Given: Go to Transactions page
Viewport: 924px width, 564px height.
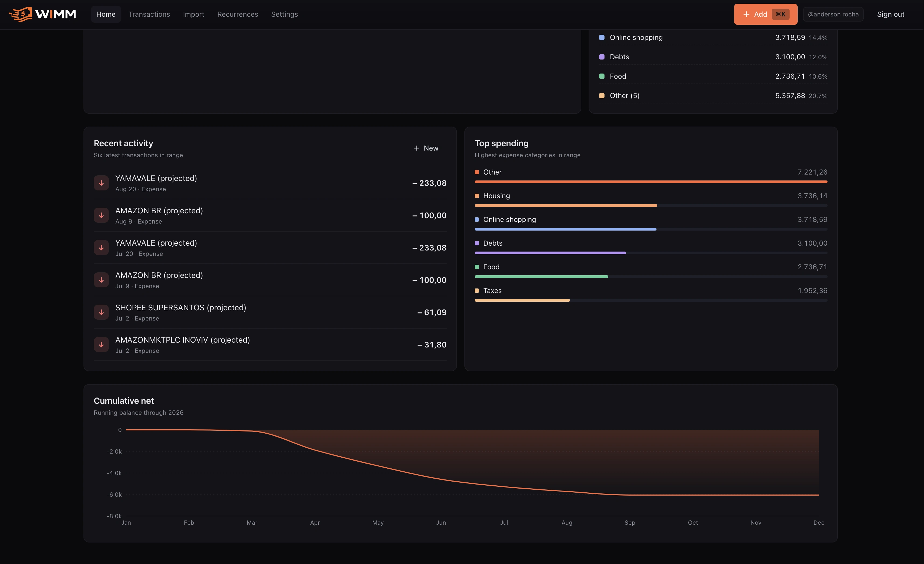Looking at the screenshot, I should click(x=149, y=14).
